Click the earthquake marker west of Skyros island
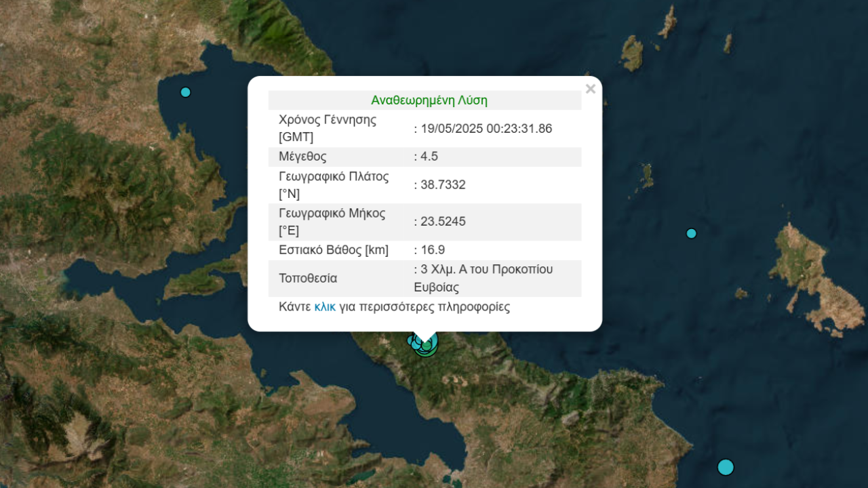Screen dimensions: 868x488 pos(691,233)
